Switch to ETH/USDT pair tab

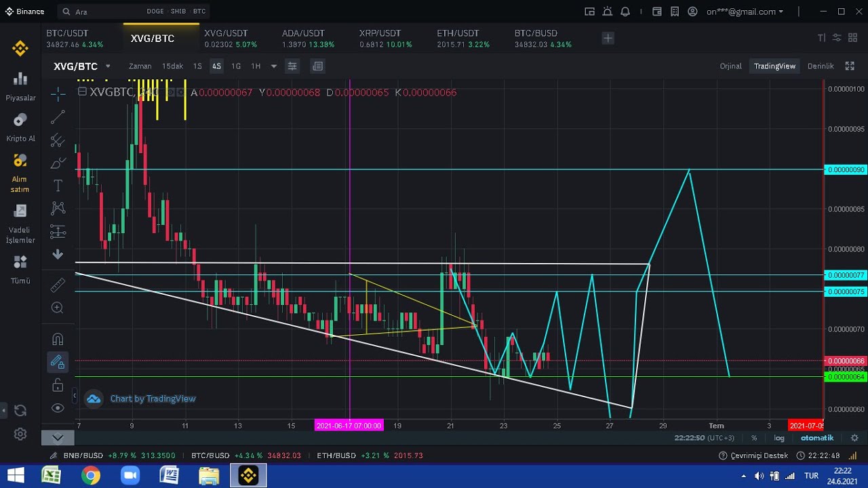(x=462, y=39)
